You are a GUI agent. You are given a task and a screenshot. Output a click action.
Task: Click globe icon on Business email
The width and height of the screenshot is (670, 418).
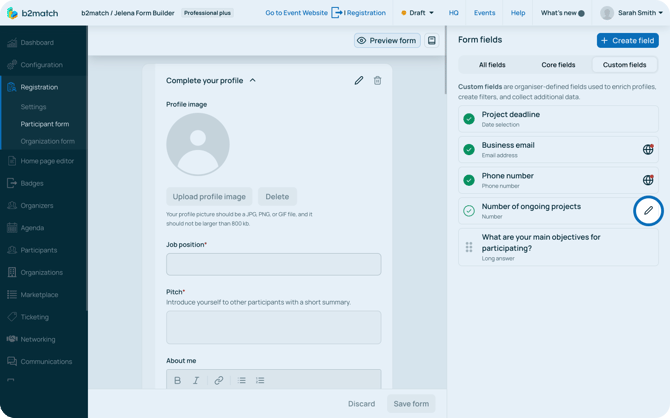pos(648,150)
